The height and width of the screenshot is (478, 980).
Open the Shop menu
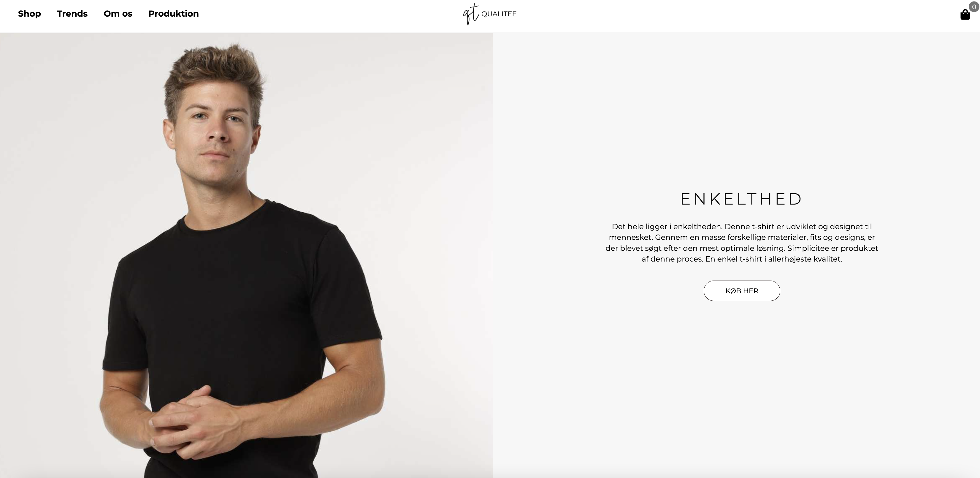coord(29,14)
